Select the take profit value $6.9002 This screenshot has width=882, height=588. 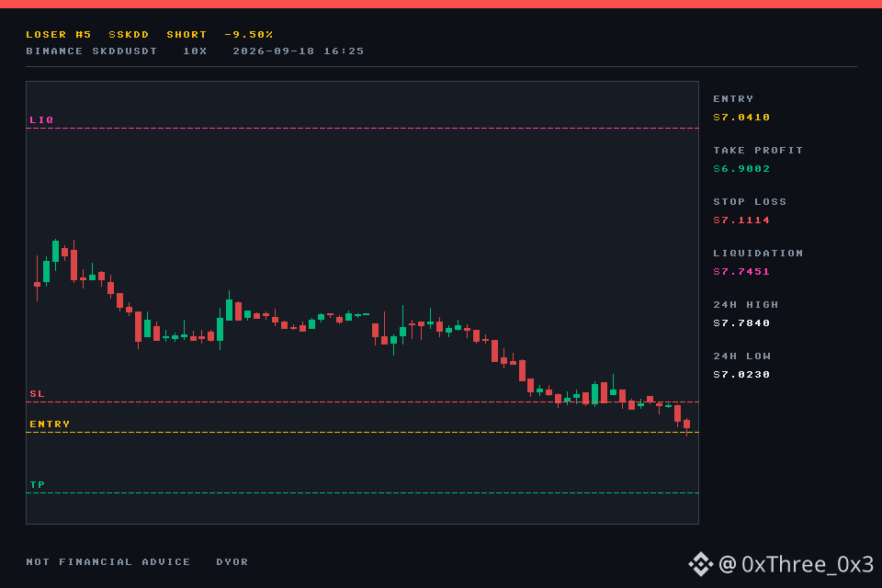(x=741, y=169)
